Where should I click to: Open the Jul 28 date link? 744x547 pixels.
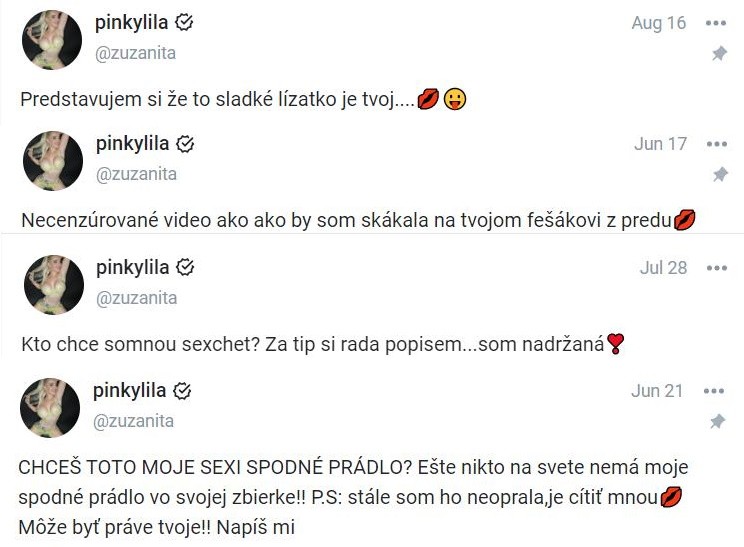tap(663, 268)
